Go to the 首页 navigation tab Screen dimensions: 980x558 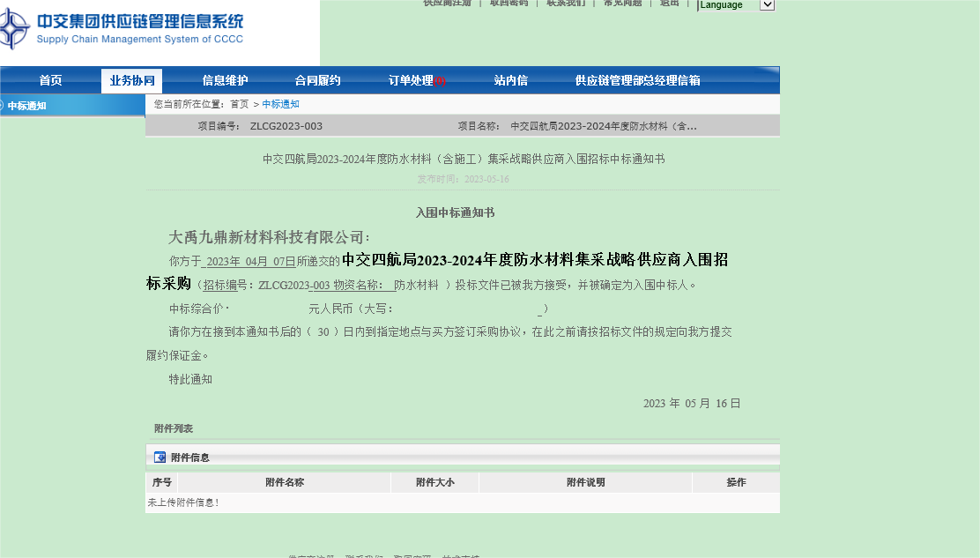[x=50, y=80]
